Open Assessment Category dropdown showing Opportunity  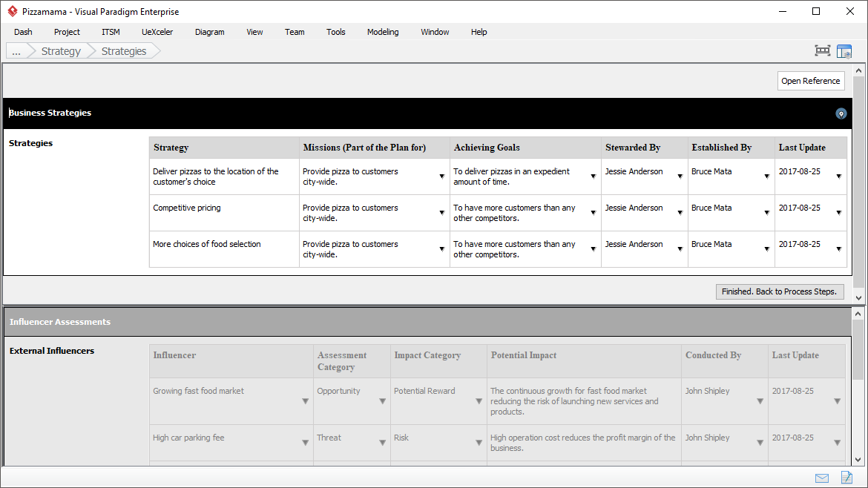pyautogui.click(x=382, y=401)
